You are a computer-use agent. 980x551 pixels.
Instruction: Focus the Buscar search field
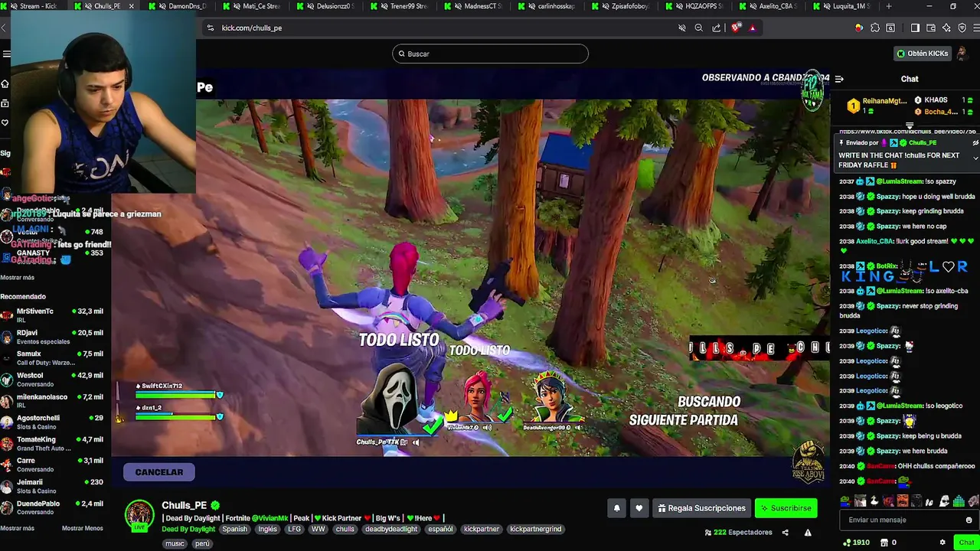[490, 54]
